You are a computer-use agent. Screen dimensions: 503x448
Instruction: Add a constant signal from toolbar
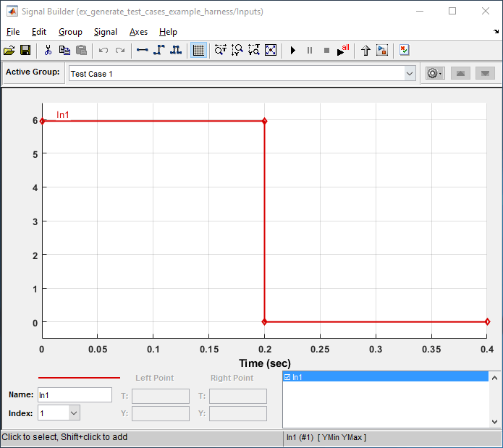[142, 50]
